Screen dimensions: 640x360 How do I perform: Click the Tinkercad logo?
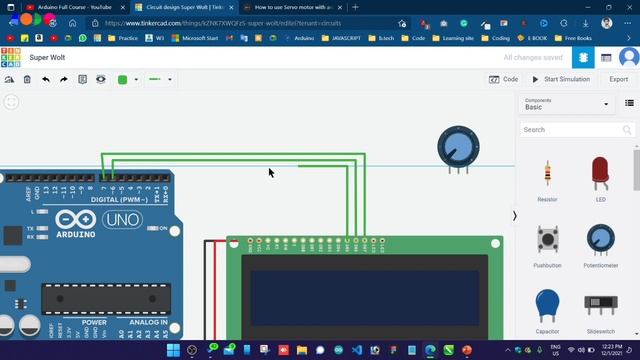coord(11,58)
